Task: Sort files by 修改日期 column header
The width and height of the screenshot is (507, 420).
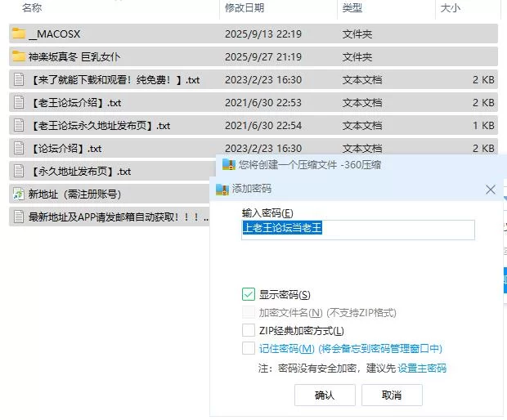Action: (245, 7)
